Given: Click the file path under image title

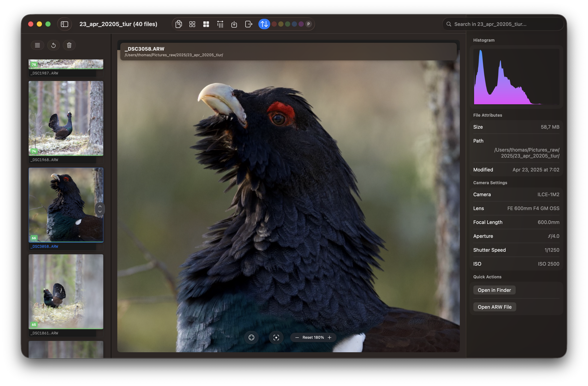Looking at the screenshot, I should point(174,55).
